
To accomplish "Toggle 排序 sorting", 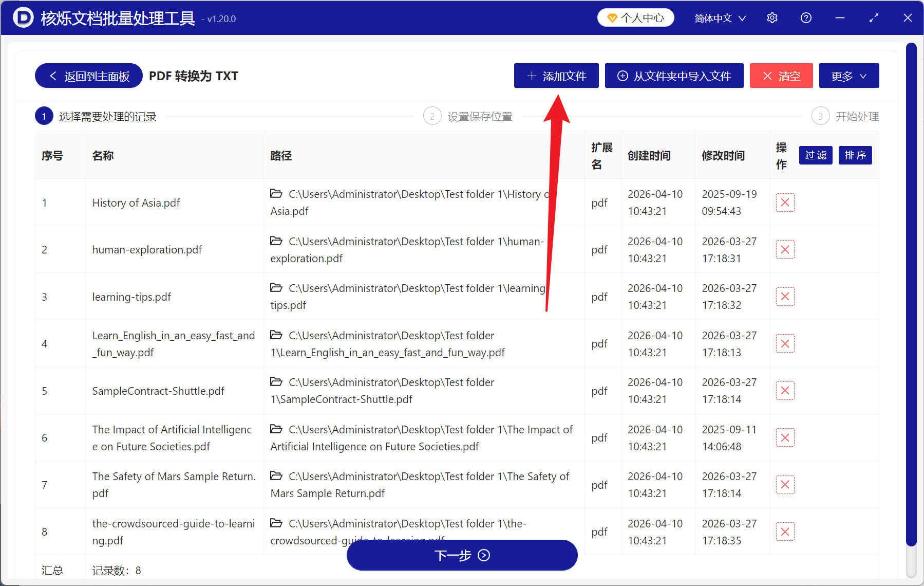I will point(855,155).
